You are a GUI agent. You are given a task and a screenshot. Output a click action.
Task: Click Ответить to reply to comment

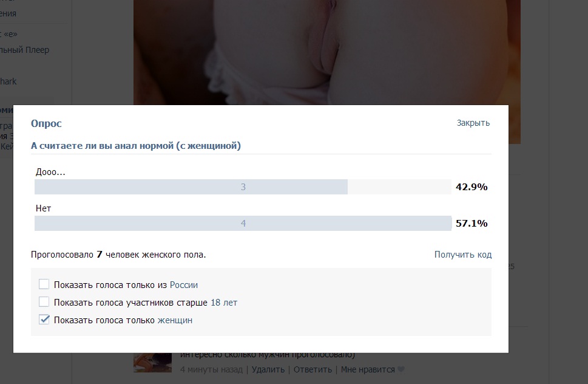tap(313, 369)
